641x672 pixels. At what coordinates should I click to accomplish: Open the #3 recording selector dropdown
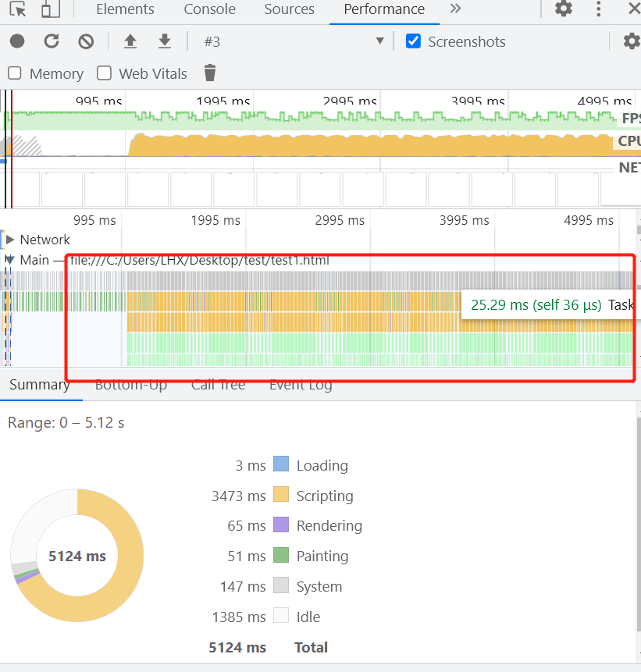[294, 41]
